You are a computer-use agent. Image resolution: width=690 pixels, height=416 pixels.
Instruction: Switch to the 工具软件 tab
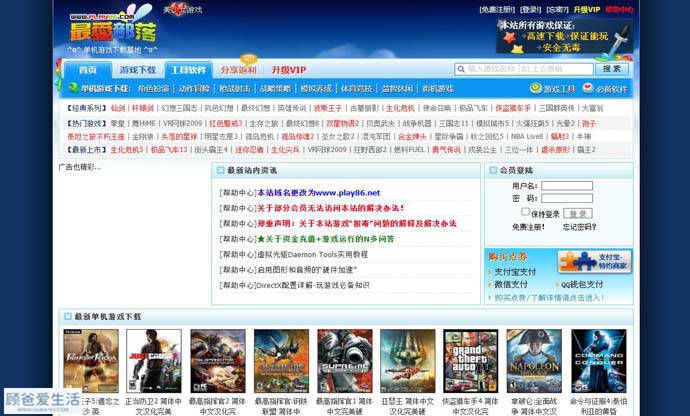pyautogui.click(x=188, y=70)
